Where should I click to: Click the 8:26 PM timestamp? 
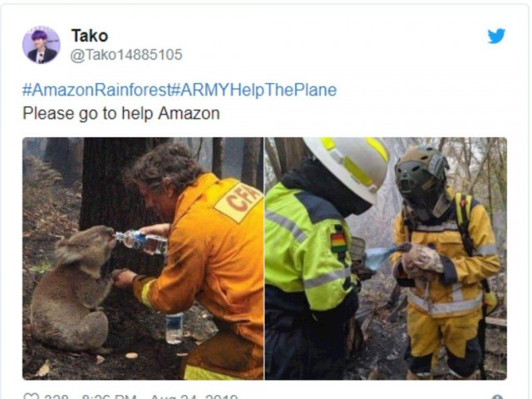109,397
